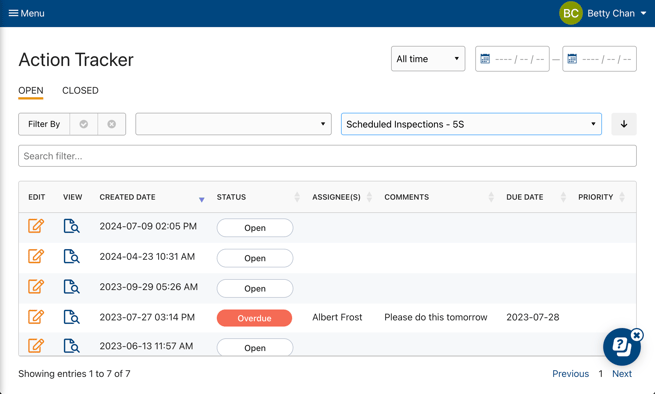This screenshot has height=394, width=655.
Task: Select due date 2023-07-28
Action: (x=533, y=317)
